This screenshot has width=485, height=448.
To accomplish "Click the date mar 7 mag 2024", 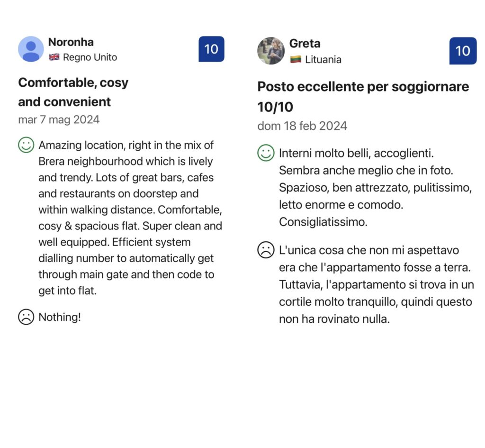I will 59,120.
